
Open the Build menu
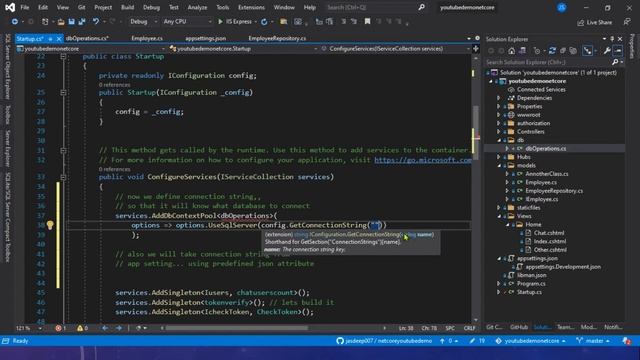127,7
